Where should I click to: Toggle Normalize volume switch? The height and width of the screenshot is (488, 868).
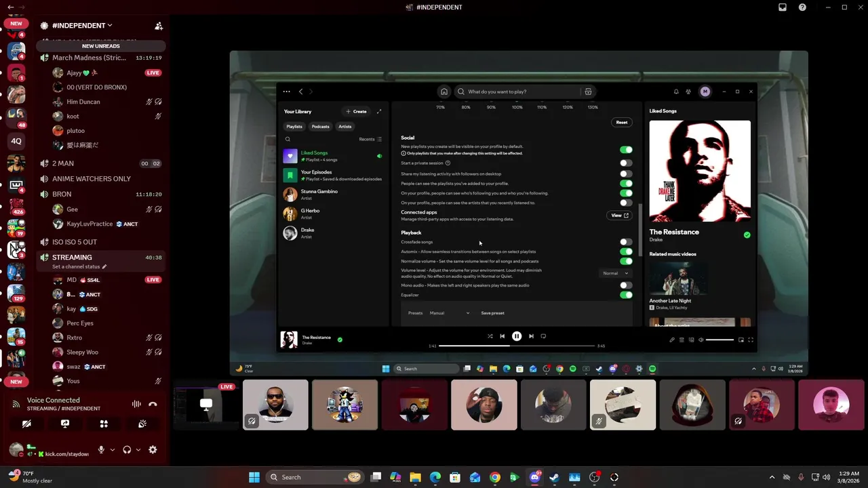[626, 261]
